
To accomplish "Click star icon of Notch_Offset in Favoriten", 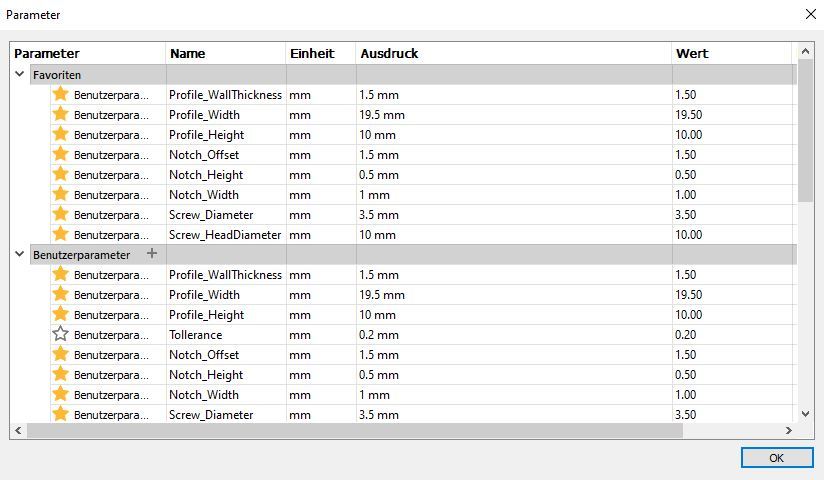I will (x=60, y=154).
